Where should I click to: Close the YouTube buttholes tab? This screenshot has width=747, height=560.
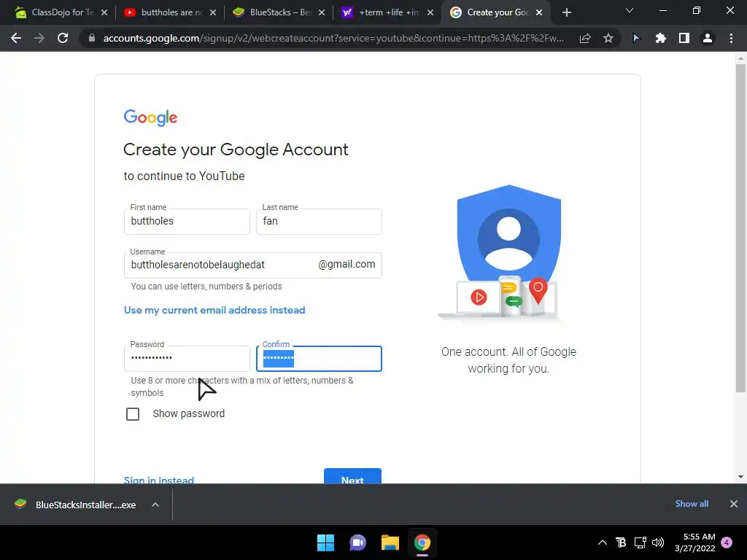click(x=213, y=12)
